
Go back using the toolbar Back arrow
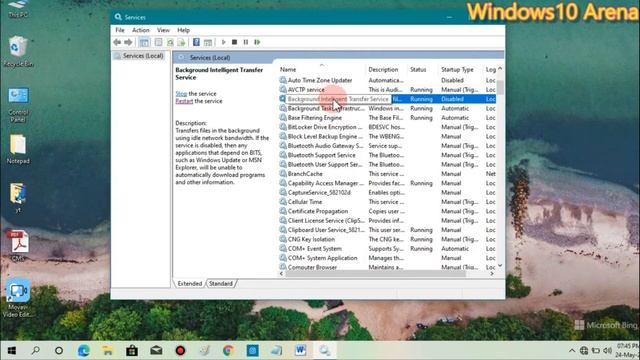pos(117,42)
